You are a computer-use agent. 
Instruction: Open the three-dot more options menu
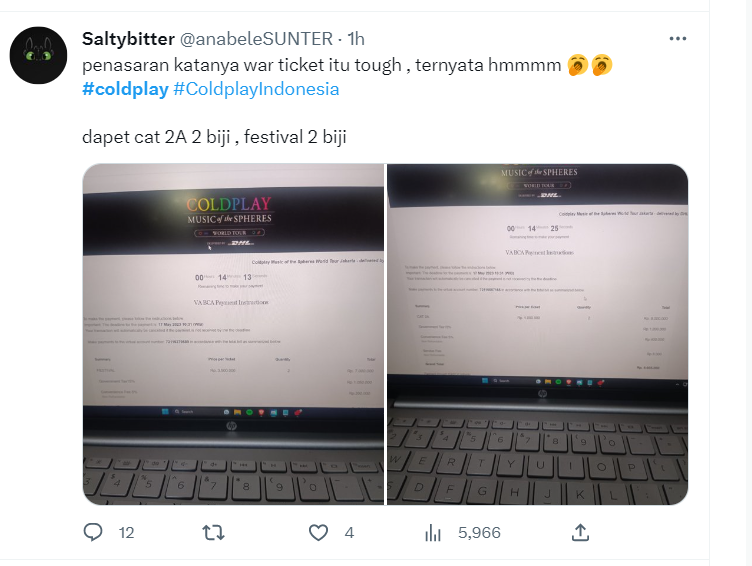coord(678,38)
